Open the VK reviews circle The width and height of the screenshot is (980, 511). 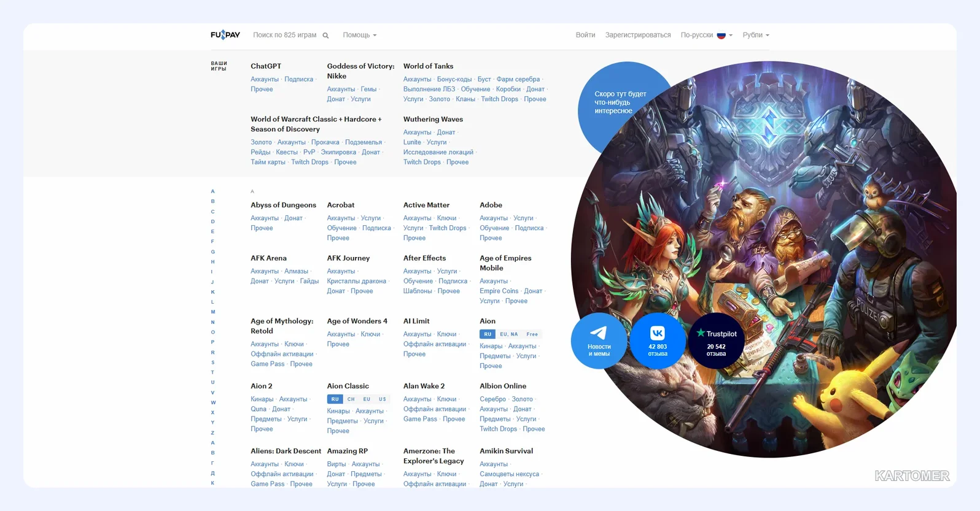click(x=658, y=340)
